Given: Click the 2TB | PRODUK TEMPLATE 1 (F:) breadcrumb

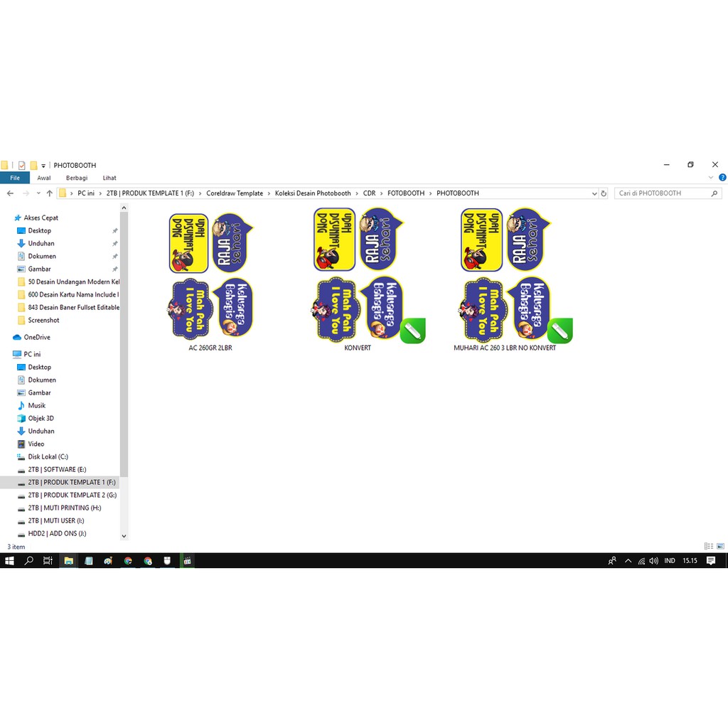Looking at the screenshot, I should 150,193.
